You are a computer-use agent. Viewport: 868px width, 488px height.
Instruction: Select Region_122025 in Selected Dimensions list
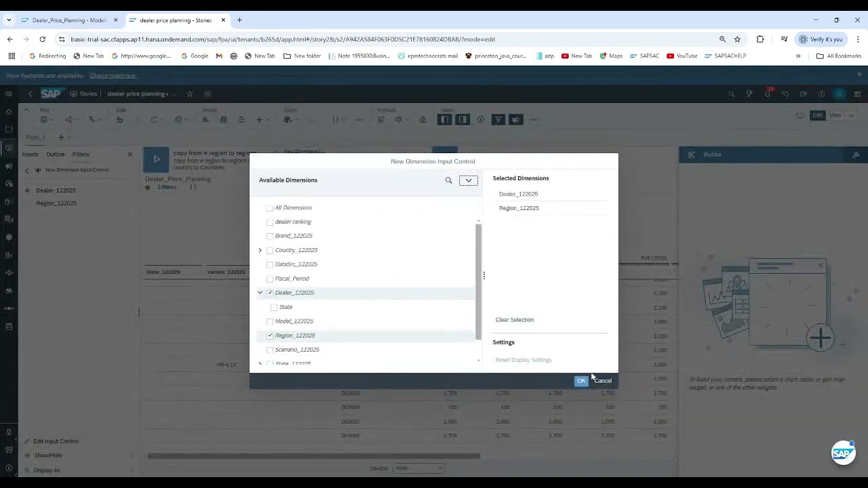(519, 208)
